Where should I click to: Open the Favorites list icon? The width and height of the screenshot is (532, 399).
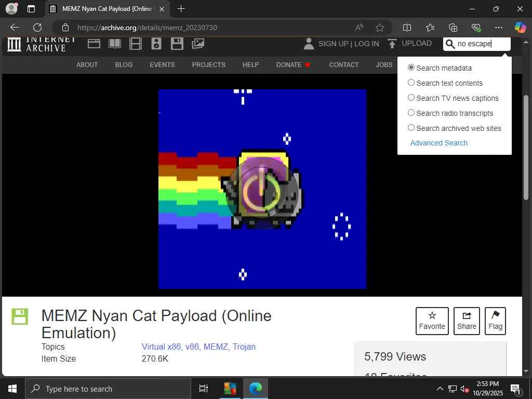coord(430,28)
